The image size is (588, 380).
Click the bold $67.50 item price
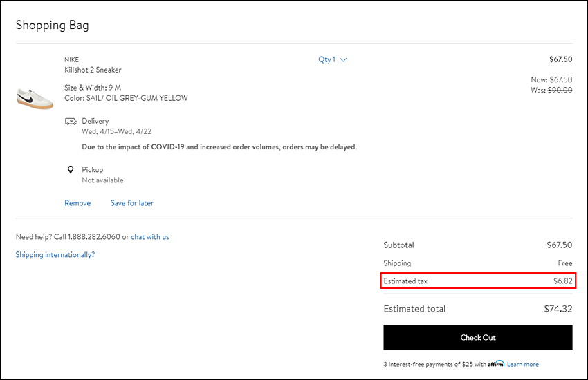click(560, 59)
